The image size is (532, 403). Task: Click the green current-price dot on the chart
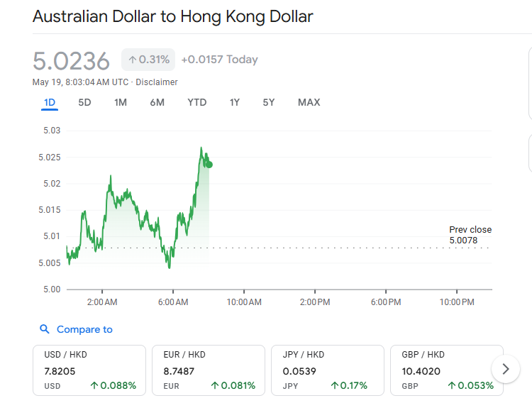pos(209,165)
